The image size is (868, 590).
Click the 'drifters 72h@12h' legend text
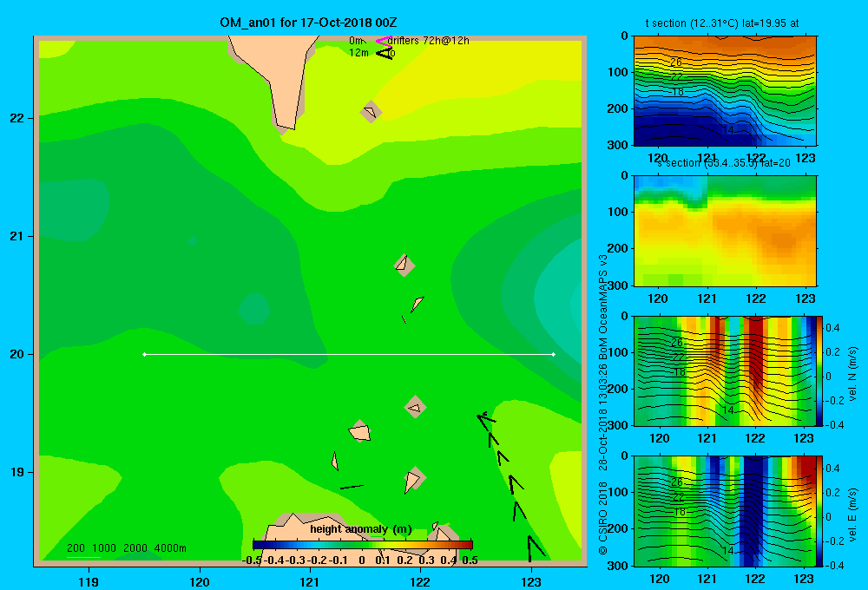[x=429, y=41]
